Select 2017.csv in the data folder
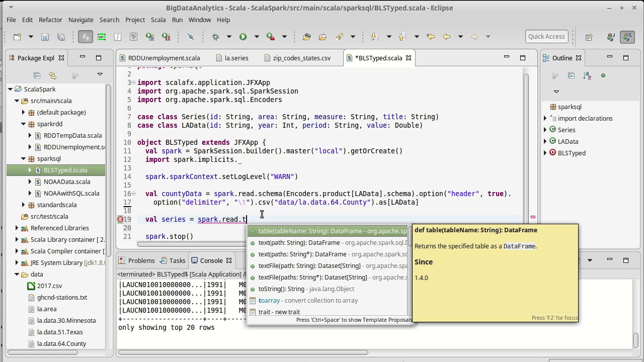 pyautogui.click(x=49, y=286)
